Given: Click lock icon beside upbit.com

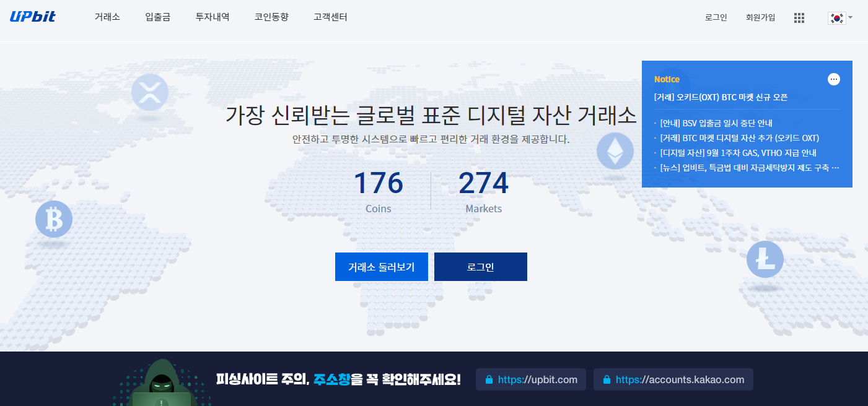Looking at the screenshot, I should pos(488,380).
